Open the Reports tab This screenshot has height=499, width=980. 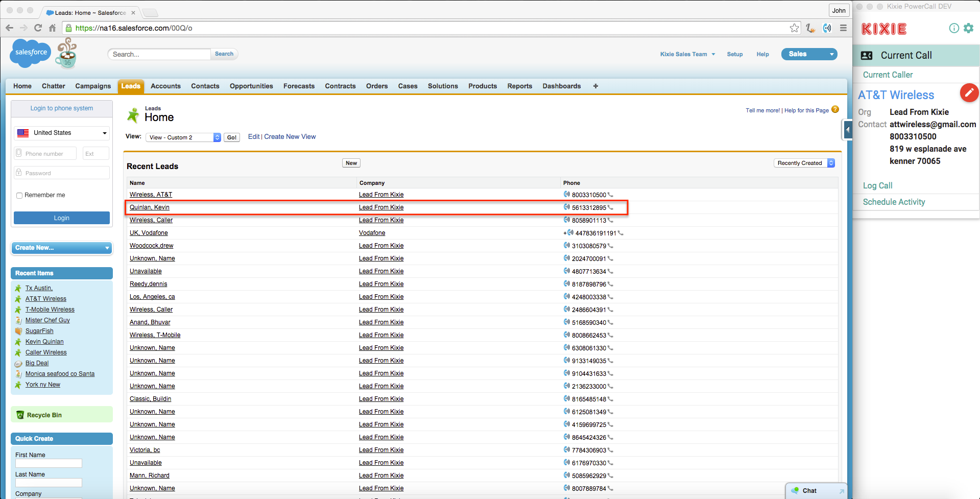click(519, 86)
